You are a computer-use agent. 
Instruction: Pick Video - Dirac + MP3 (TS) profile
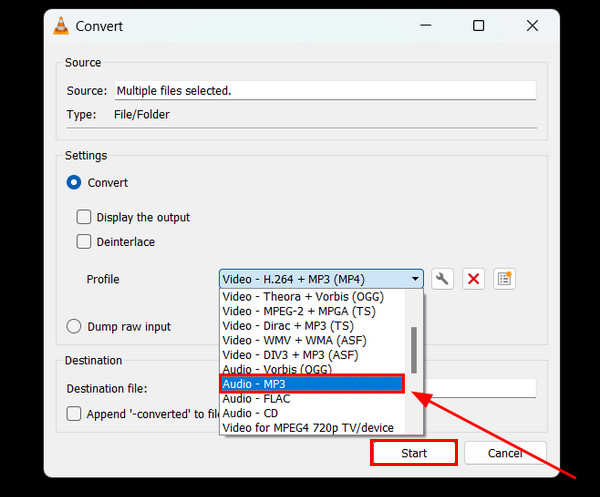click(312, 326)
